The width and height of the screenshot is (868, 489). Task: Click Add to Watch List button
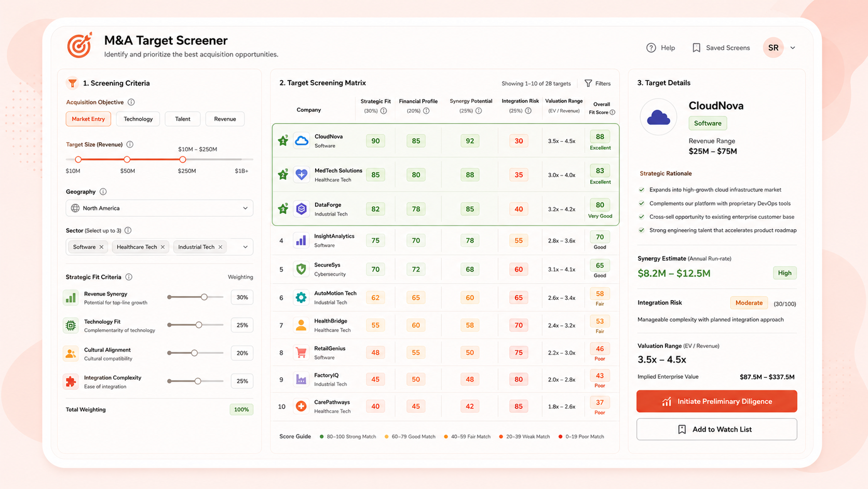pos(717,429)
